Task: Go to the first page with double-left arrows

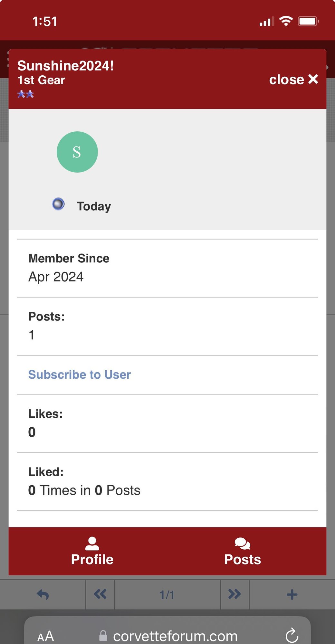Action: [100, 594]
